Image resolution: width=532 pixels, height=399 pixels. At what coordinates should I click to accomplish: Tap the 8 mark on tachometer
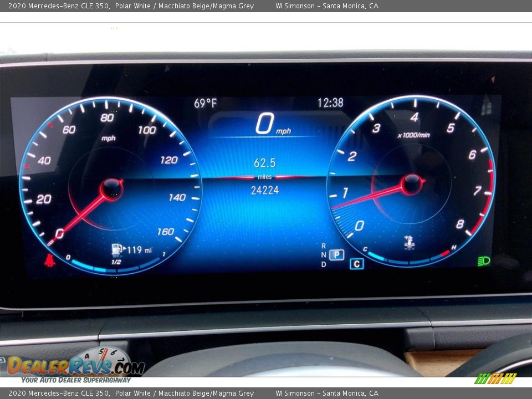pos(460,224)
